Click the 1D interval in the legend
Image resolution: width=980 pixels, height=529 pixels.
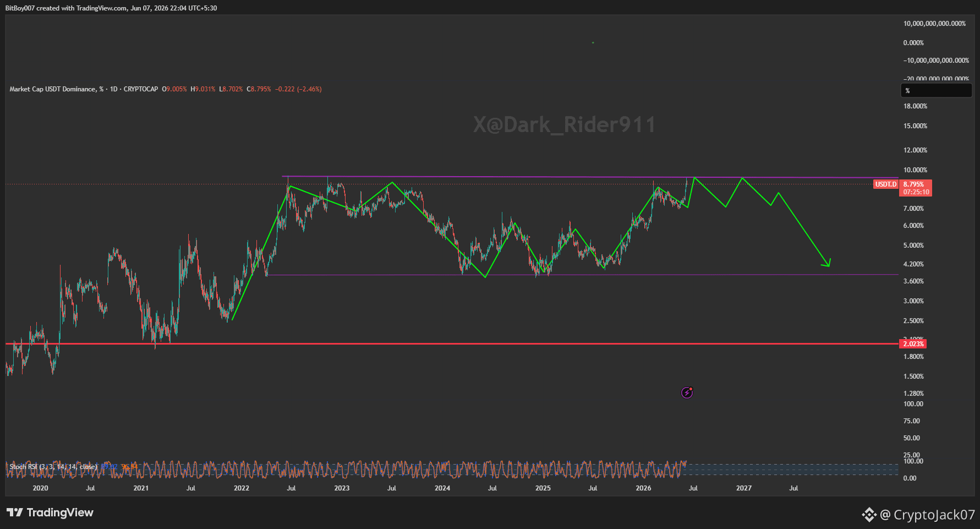tap(114, 89)
